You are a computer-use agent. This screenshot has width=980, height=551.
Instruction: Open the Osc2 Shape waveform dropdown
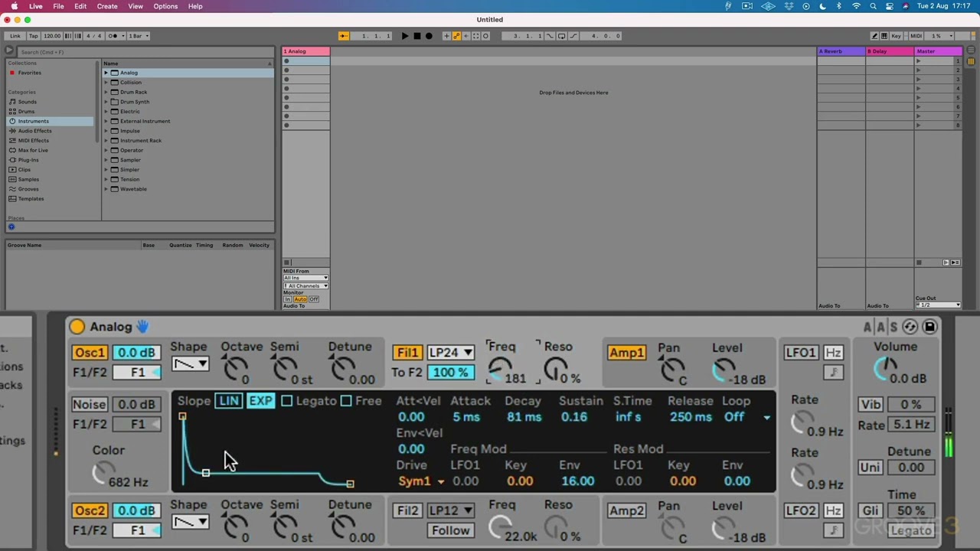pyautogui.click(x=190, y=522)
